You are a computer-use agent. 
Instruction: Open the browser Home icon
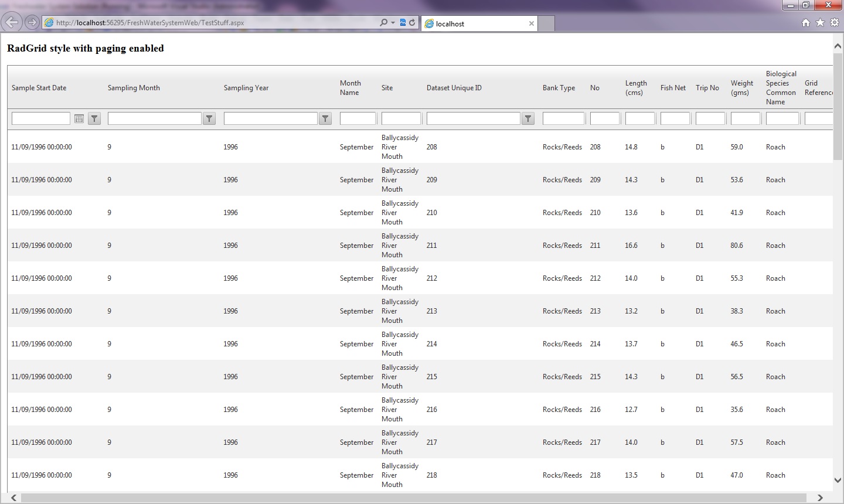(806, 22)
